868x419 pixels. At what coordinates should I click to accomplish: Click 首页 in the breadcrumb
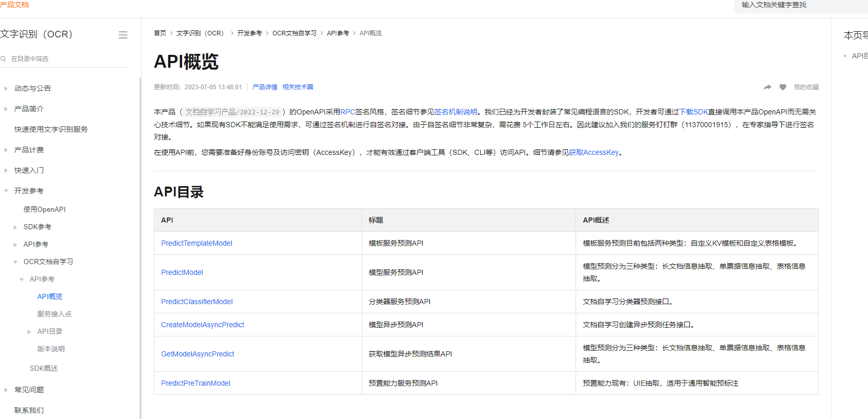(160, 33)
